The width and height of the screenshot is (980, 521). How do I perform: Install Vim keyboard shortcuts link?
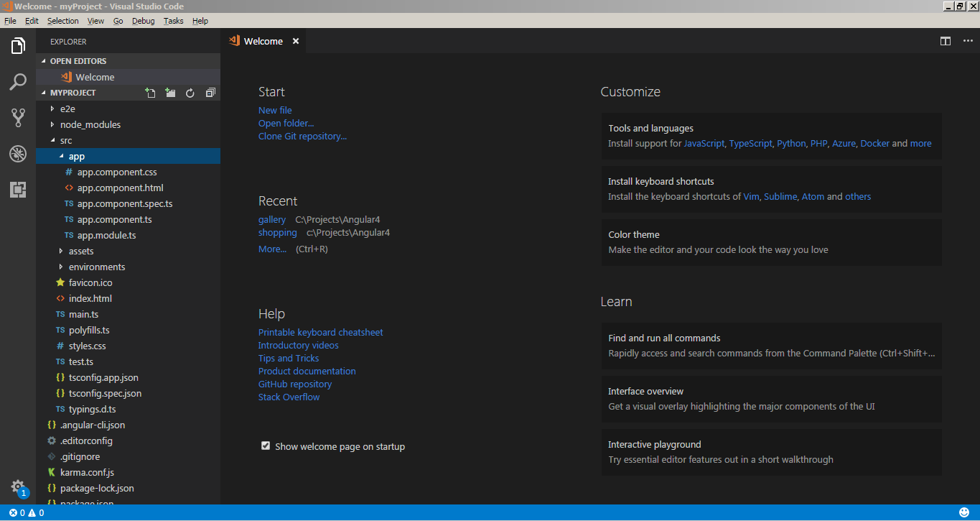coord(751,196)
